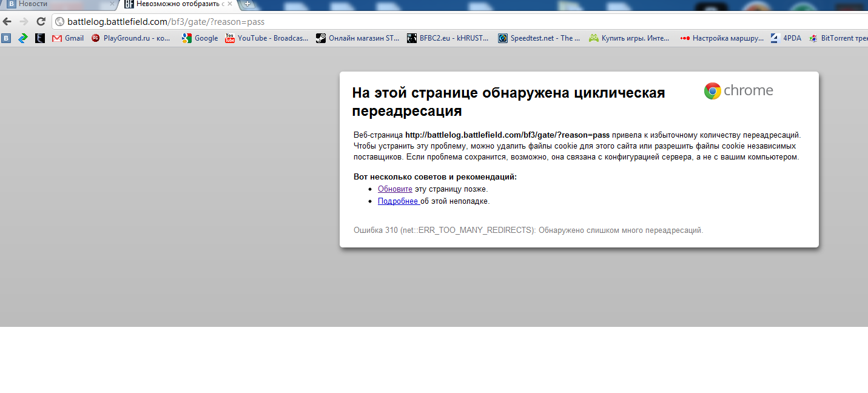Click the Вот несколько советов и рекомендаций text
The image size is (868, 393).
pyautogui.click(x=435, y=177)
